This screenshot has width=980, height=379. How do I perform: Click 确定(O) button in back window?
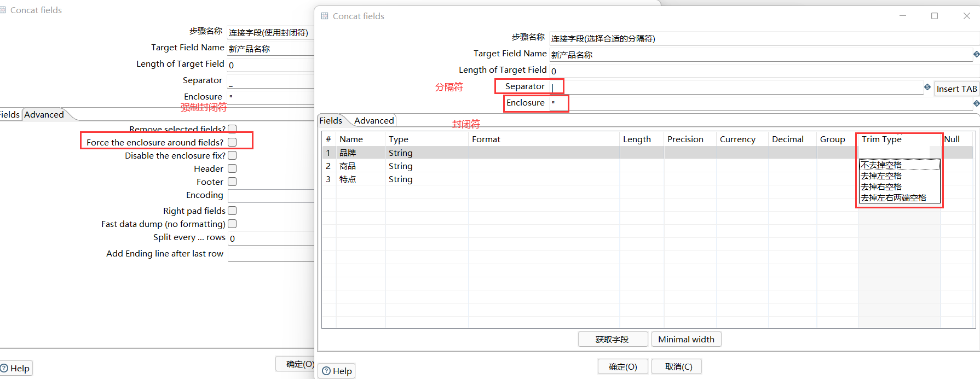click(x=296, y=364)
